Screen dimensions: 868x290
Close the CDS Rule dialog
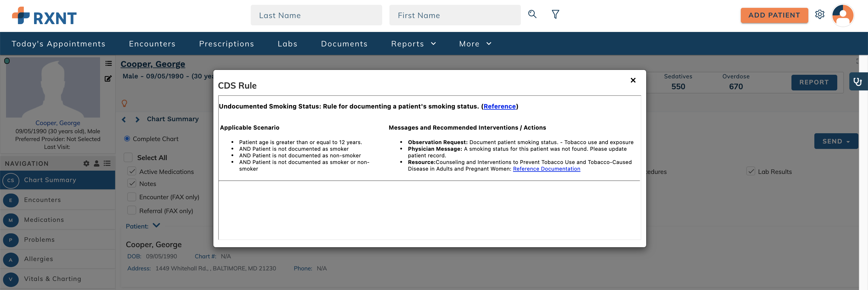pyautogui.click(x=633, y=80)
